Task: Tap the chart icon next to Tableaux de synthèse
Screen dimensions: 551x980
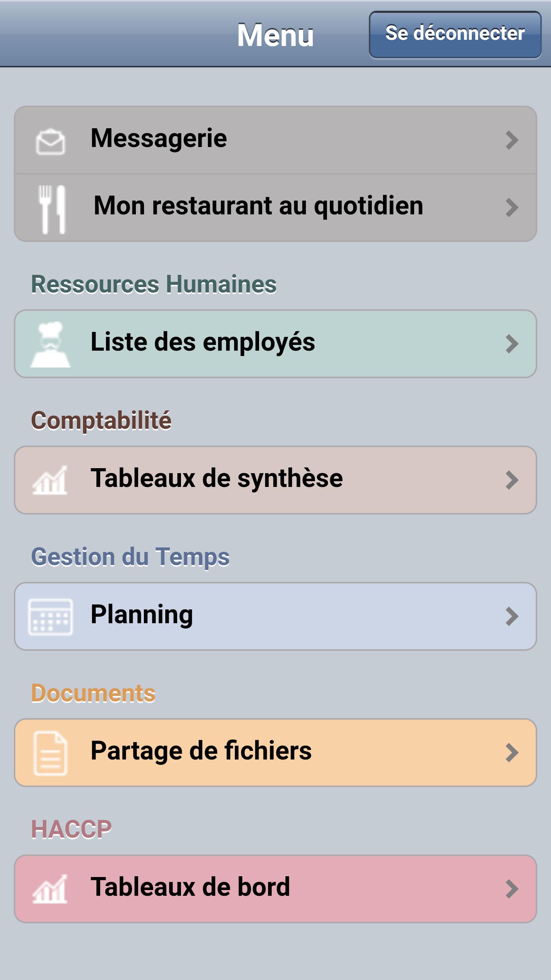Action: (50, 480)
